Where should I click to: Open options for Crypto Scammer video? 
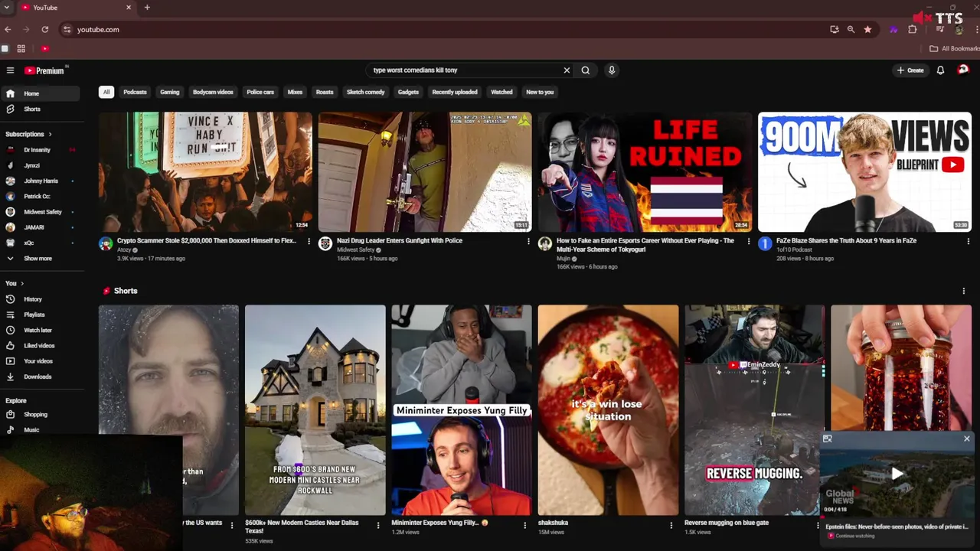309,241
